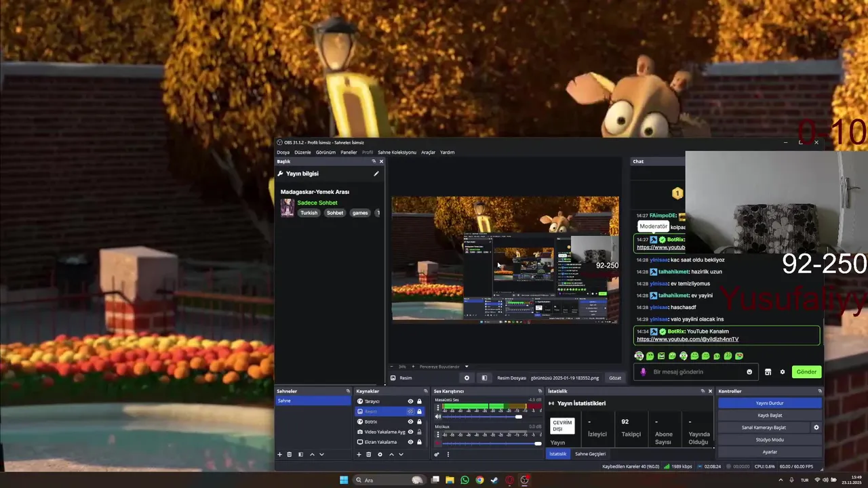The height and width of the screenshot is (488, 868).
Task: Stop the stream with Yayını Durdur
Action: coord(770,403)
